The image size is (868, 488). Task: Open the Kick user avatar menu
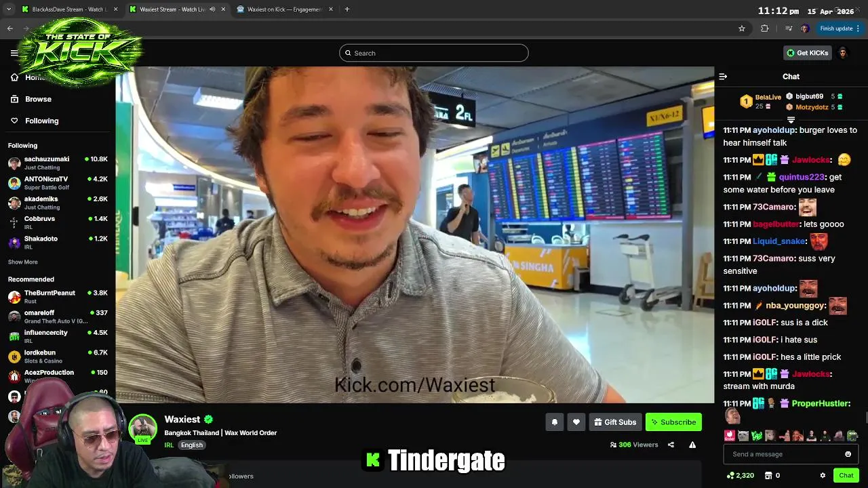click(x=843, y=53)
